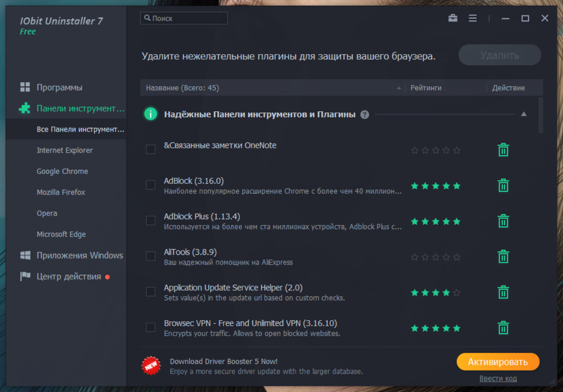Click the Programs grid icon in sidebar

click(x=25, y=87)
